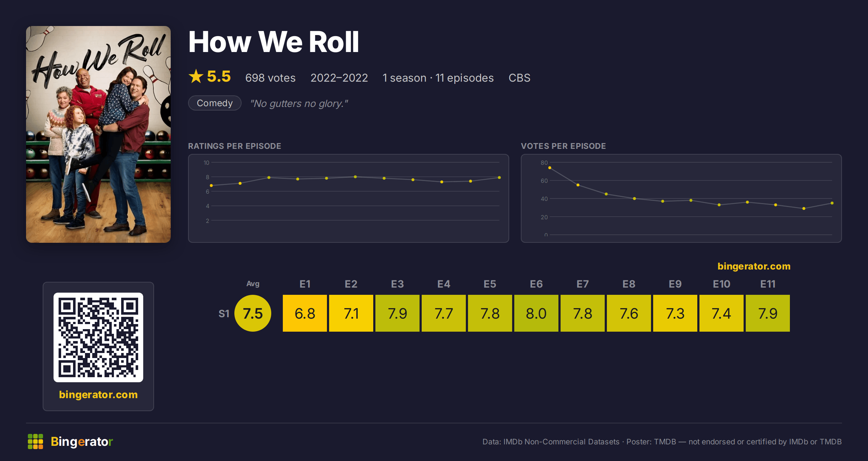Viewport: 868px width, 461px height.
Task: Open bingerator.com link above episode grid
Action: tap(754, 266)
